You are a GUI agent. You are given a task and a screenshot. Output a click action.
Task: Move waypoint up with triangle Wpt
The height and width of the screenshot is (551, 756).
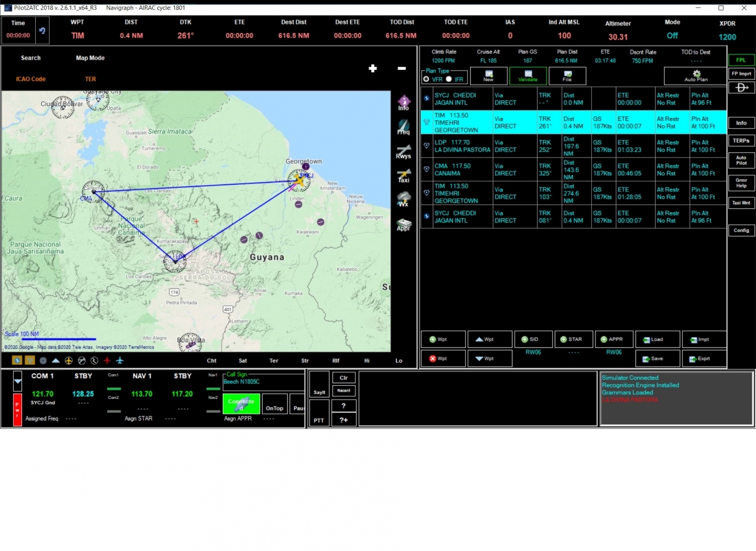(490, 339)
